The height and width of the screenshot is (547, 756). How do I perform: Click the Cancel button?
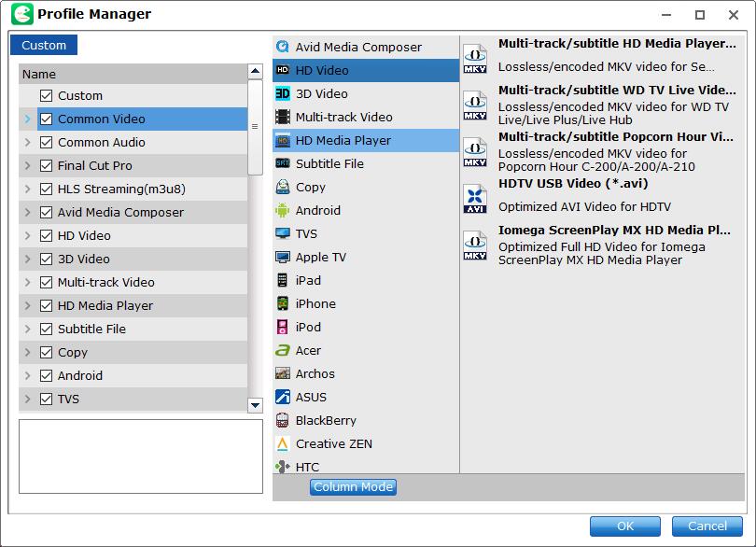(x=707, y=526)
